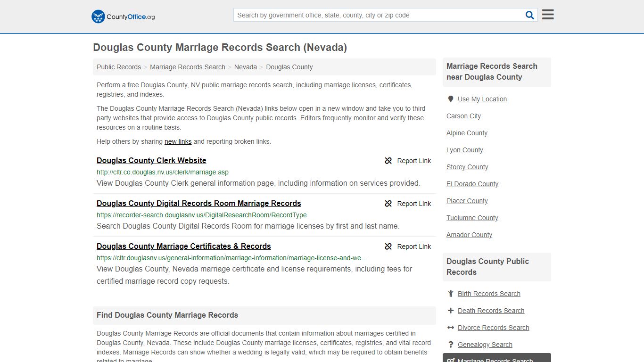Image resolution: width=644 pixels, height=362 pixels.
Task: Select the highlighted Marriage Records Search item
Action: point(497,358)
